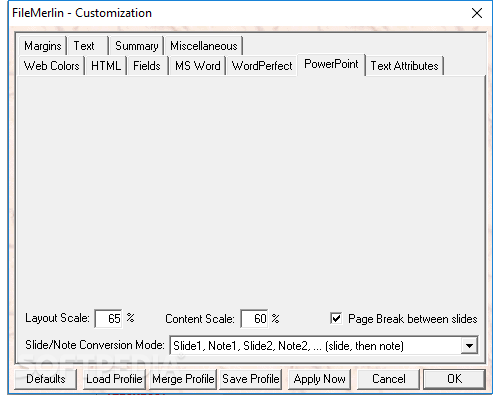493x395 pixels.
Task: Click the Load Profile button
Action: click(114, 379)
